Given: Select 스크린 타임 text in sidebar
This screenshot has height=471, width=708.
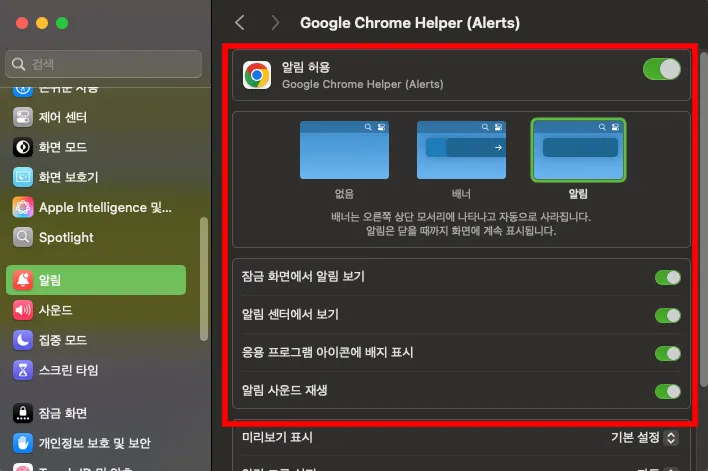Looking at the screenshot, I should click(x=69, y=370).
